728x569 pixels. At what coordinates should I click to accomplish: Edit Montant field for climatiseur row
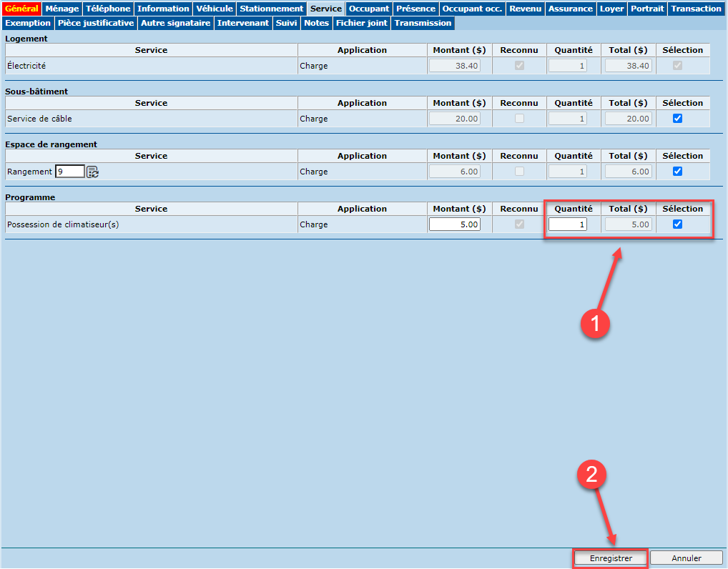point(455,224)
